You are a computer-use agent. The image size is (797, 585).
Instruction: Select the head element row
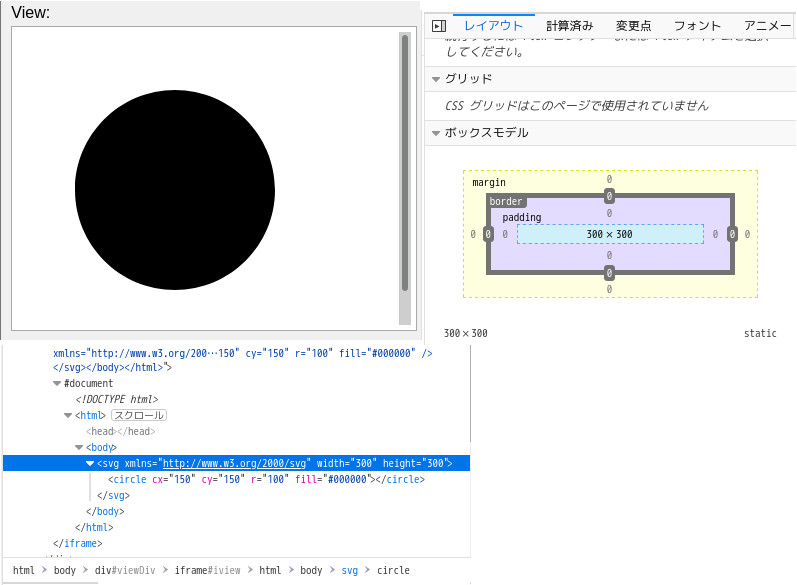click(120, 432)
